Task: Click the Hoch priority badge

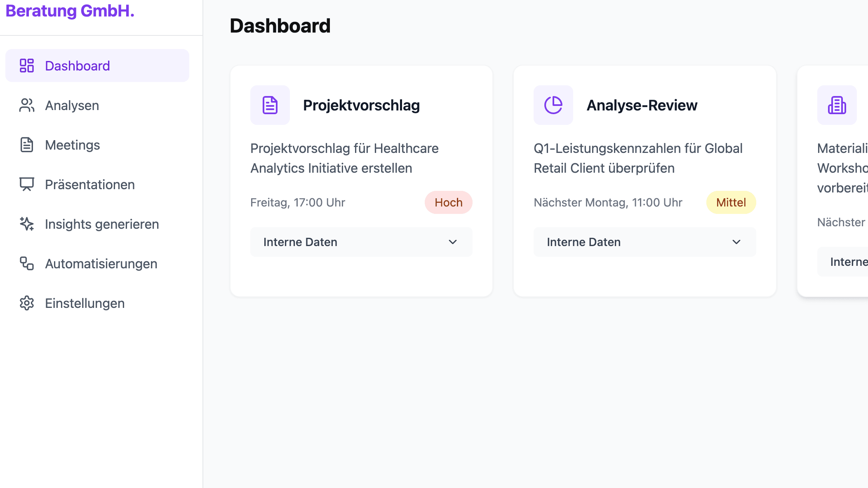Action: 448,202
